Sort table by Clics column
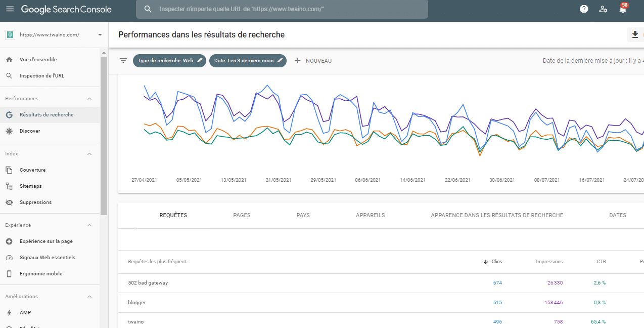The image size is (644, 328). click(496, 262)
